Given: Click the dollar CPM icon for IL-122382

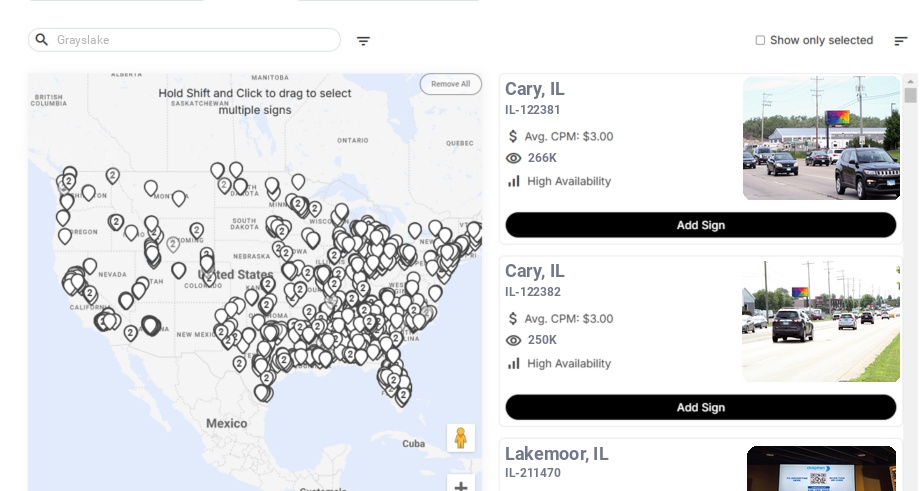Looking at the screenshot, I should (x=513, y=319).
